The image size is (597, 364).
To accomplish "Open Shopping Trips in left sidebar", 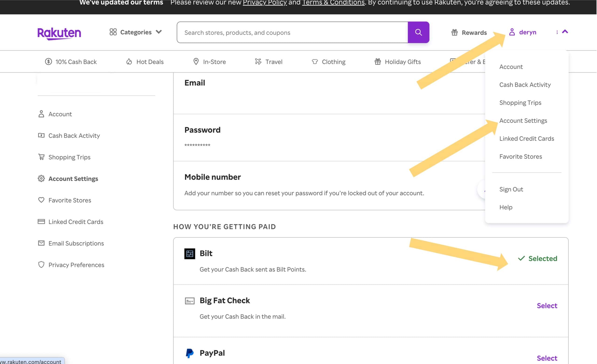I will tap(69, 157).
